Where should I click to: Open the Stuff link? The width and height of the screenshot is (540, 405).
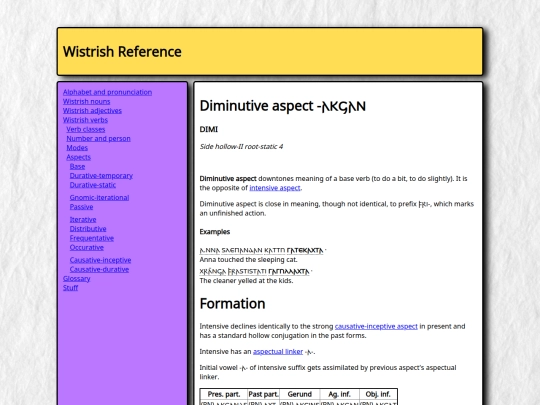[x=71, y=288]
